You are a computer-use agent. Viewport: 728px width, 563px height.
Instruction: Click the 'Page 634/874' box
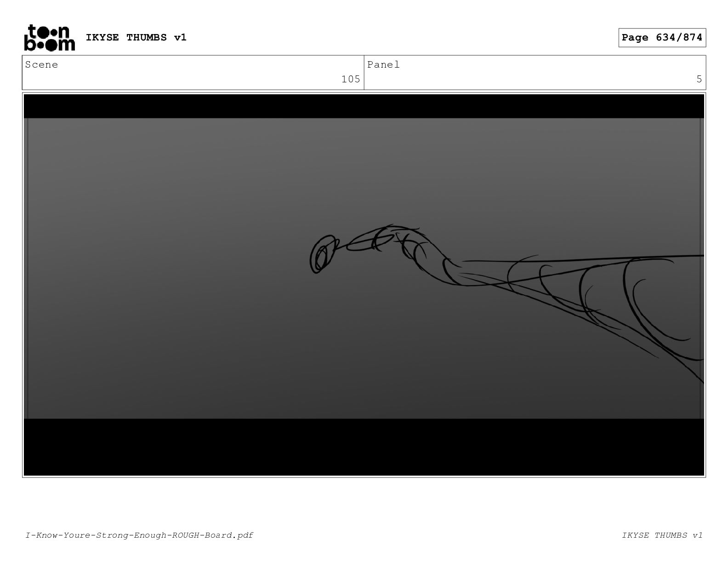[x=662, y=38]
